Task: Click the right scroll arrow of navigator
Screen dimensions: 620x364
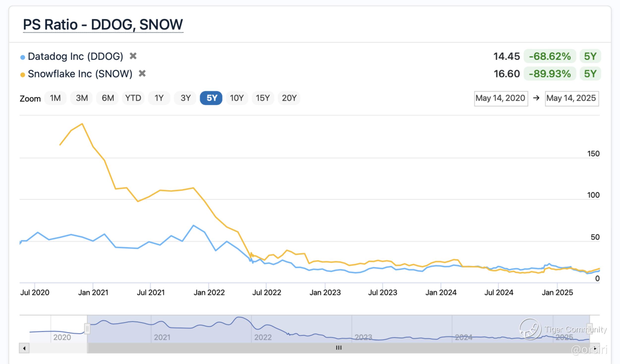Action: 595,348
